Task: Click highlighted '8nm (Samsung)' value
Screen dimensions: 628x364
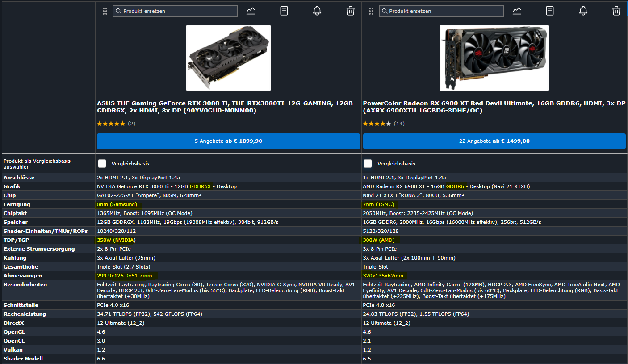Action: coord(117,204)
